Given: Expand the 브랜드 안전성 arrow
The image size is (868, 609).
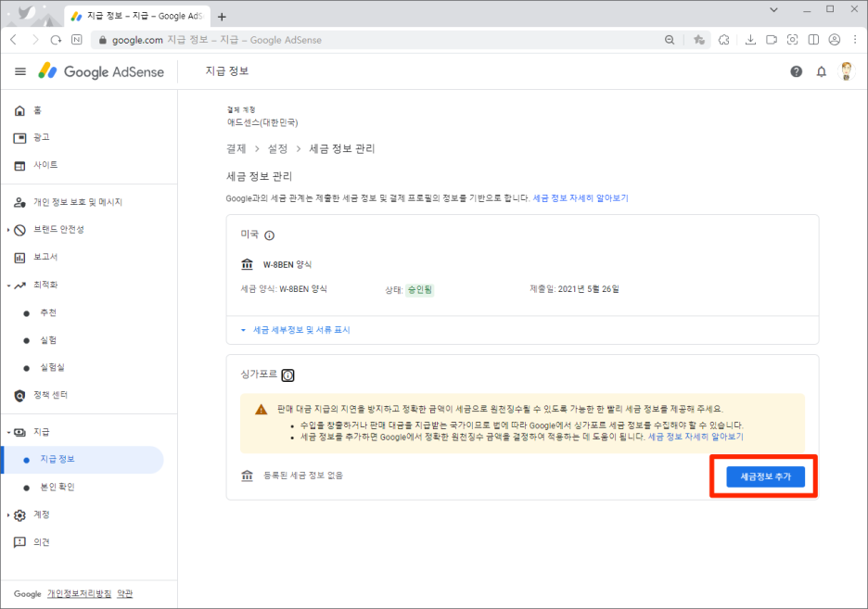Looking at the screenshot, I should tap(8, 230).
